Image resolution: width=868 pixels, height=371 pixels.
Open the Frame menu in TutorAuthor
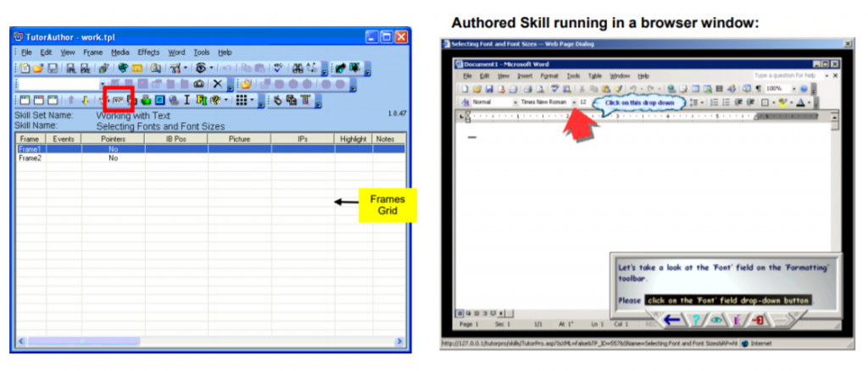click(x=93, y=53)
